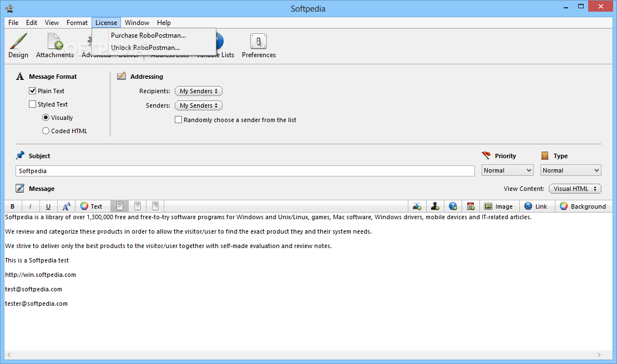617x364 pixels.
Task: Open the Senders My Senders dropdown
Action: [x=199, y=105]
